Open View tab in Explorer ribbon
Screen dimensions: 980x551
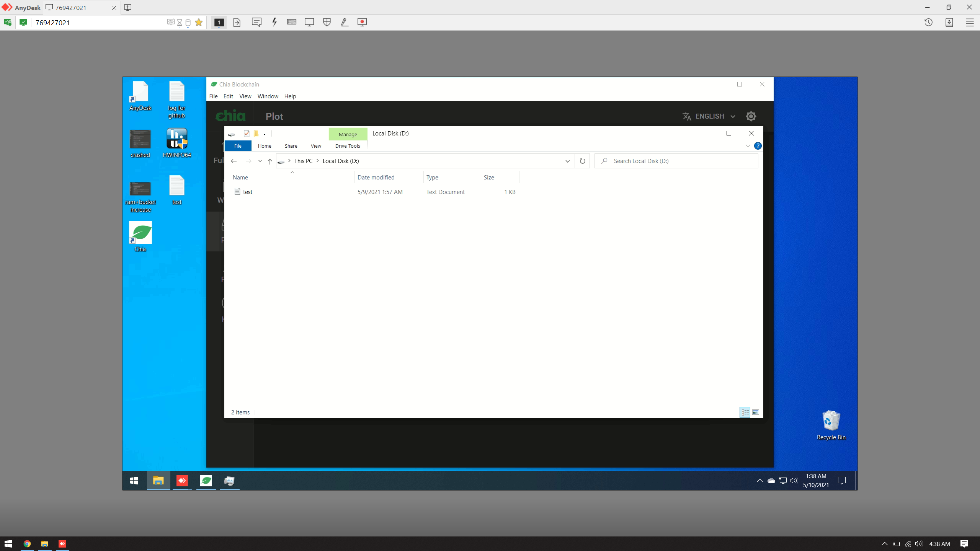(316, 146)
